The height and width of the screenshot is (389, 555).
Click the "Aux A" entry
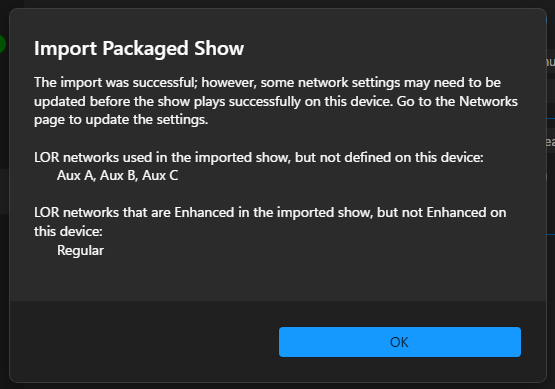point(76,176)
